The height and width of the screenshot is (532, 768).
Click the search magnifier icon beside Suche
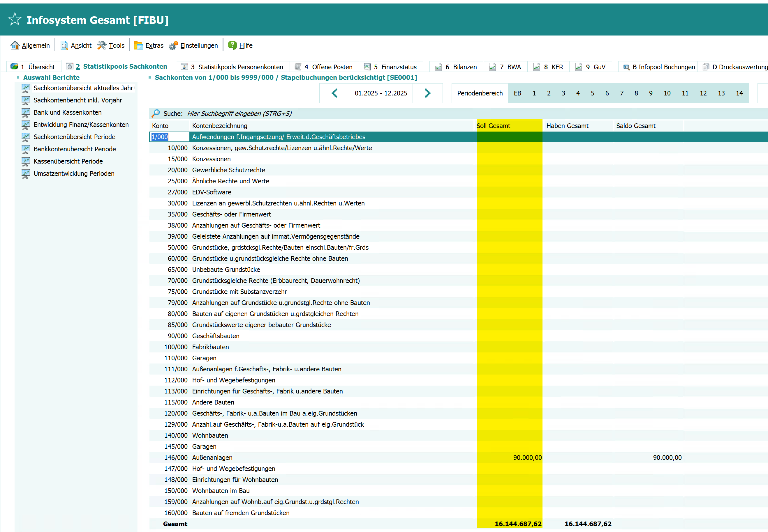(156, 113)
